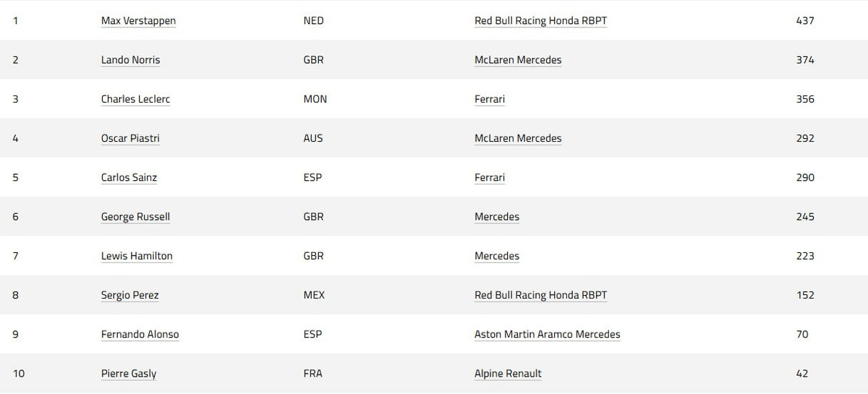Click Red Bull Racing link in Perez row
The image size is (868, 394).
540,295
